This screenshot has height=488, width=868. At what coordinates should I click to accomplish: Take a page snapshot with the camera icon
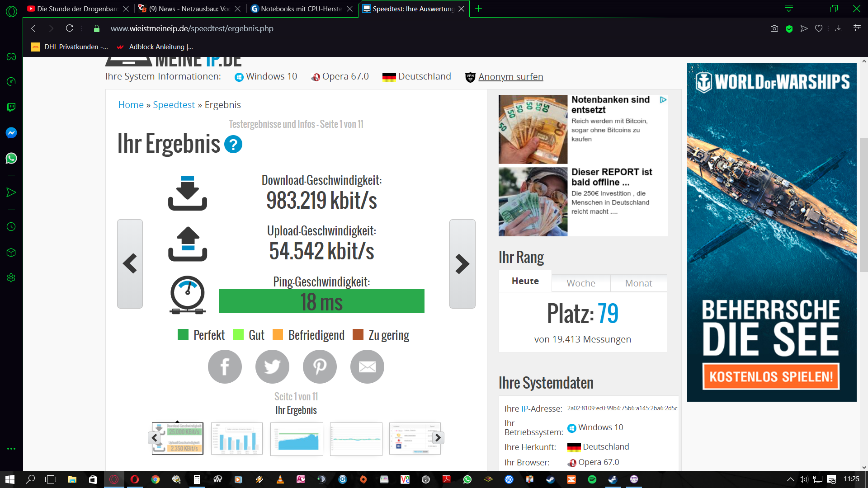point(774,28)
